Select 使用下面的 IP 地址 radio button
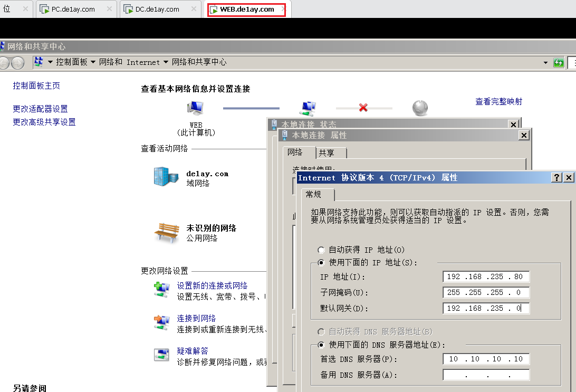 pyautogui.click(x=321, y=263)
